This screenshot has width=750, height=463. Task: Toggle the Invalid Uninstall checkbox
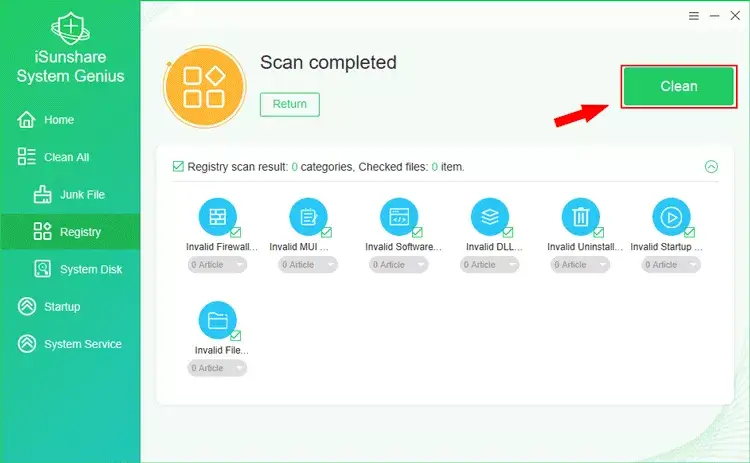click(598, 232)
